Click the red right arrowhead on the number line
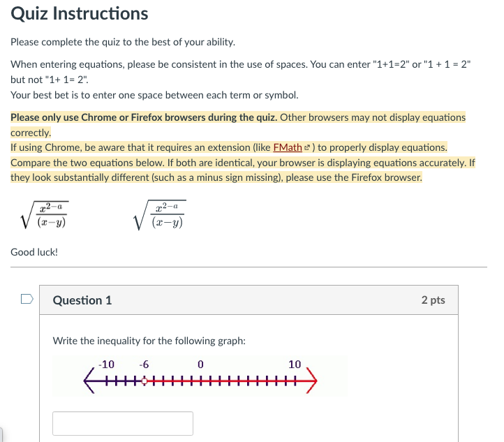Screen dimensions: 504x442 [312, 381]
